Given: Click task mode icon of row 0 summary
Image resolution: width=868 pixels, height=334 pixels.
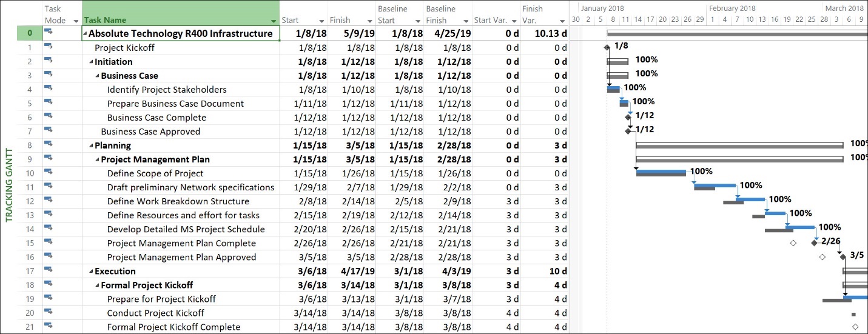Looking at the screenshot, I should (49, 33).
